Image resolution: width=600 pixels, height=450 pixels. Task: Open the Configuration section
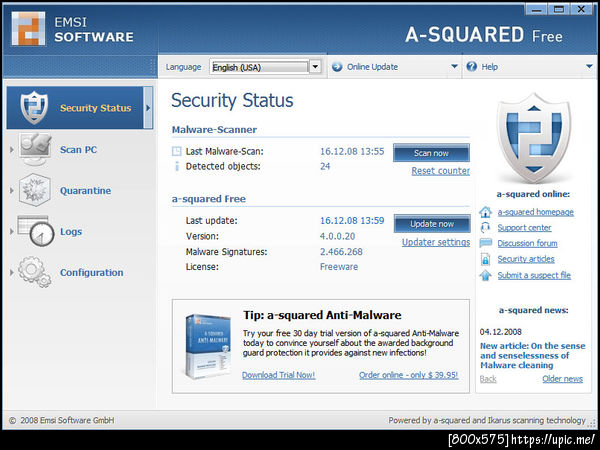pyautogui.click(x=91, y=272)
